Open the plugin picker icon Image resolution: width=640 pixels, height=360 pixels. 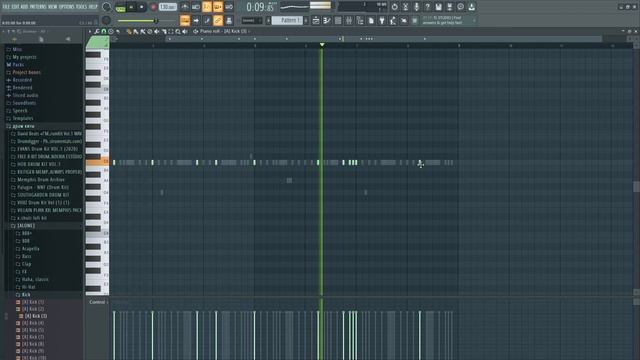point(382,20)
